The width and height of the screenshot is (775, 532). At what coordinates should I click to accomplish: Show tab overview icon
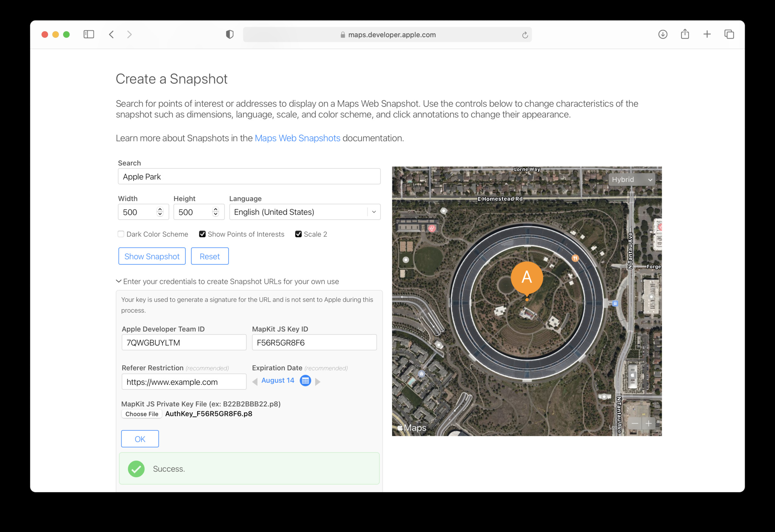pos(729,34)
